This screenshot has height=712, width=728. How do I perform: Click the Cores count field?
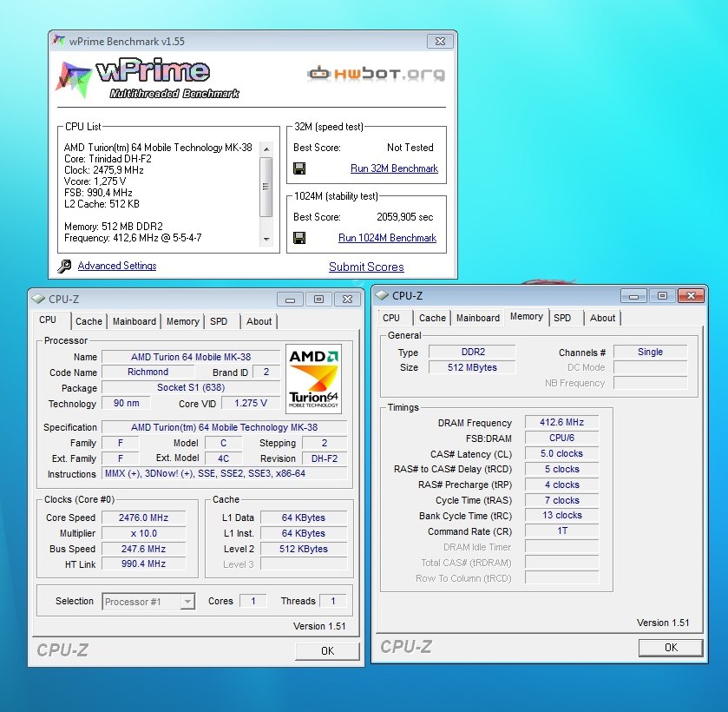(x=253, y=601)
